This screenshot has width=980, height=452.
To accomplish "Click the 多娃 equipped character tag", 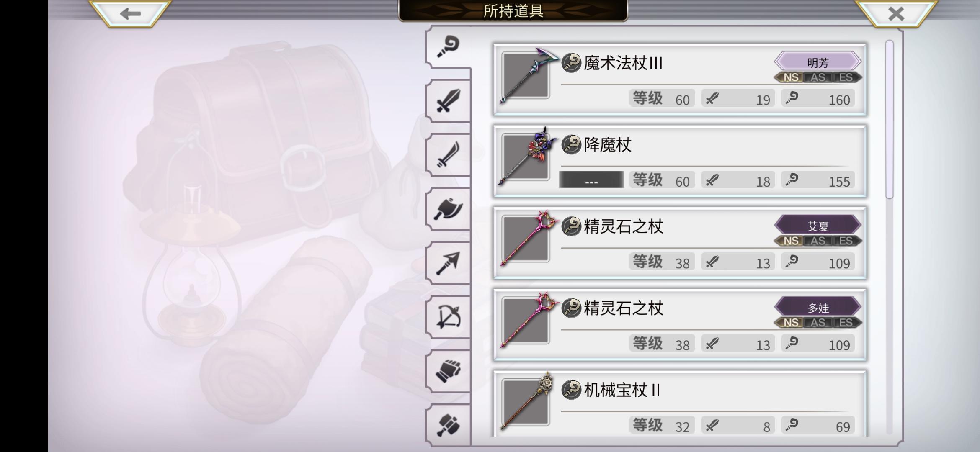I will 818,308.
